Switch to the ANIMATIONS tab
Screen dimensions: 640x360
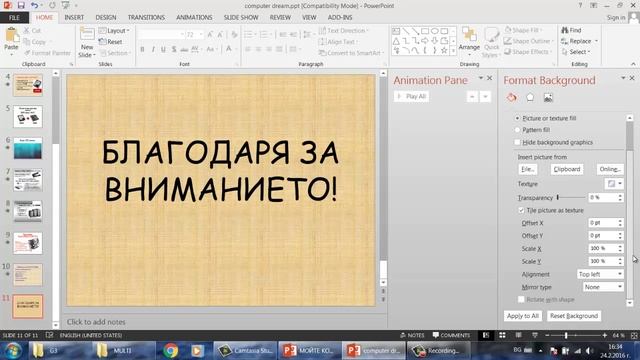[x=194, y=18]
